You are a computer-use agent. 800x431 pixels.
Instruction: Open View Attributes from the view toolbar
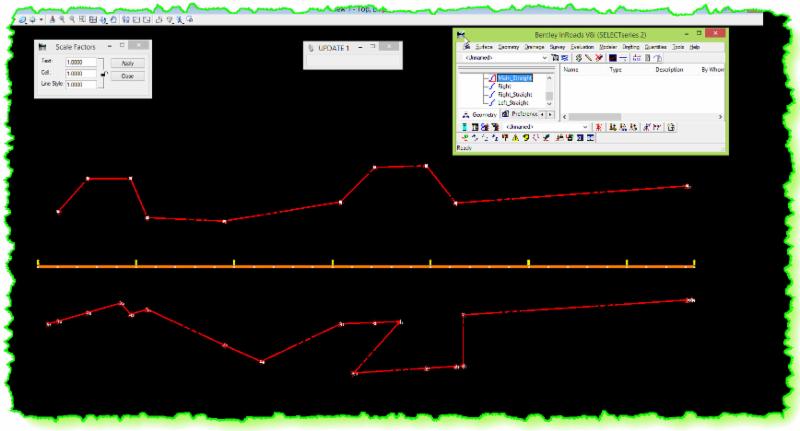(x=22, y=20)
